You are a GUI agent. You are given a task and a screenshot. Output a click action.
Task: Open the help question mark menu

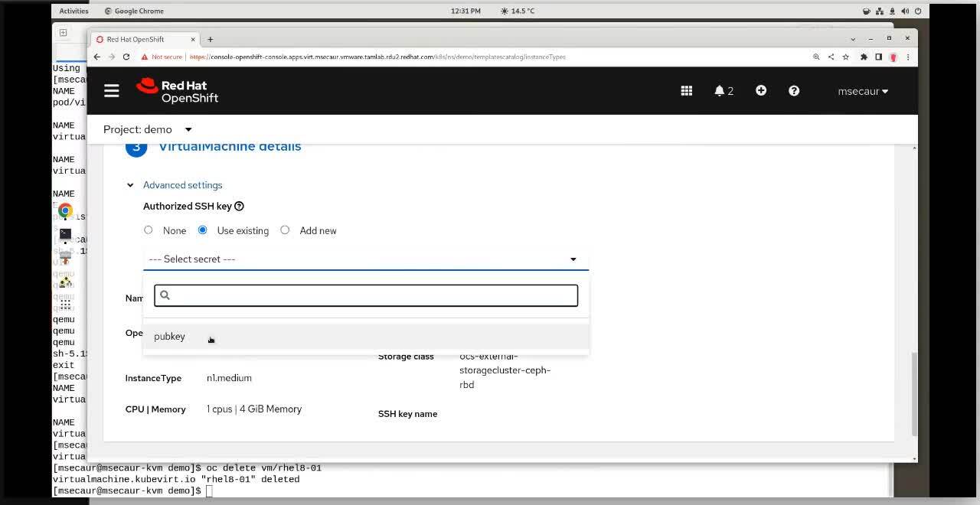coord(793,91)
